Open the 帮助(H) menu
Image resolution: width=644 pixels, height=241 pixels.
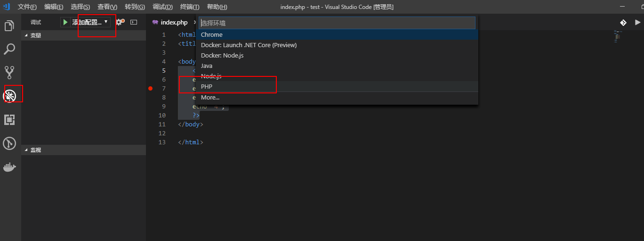click(x=217, y=7)
